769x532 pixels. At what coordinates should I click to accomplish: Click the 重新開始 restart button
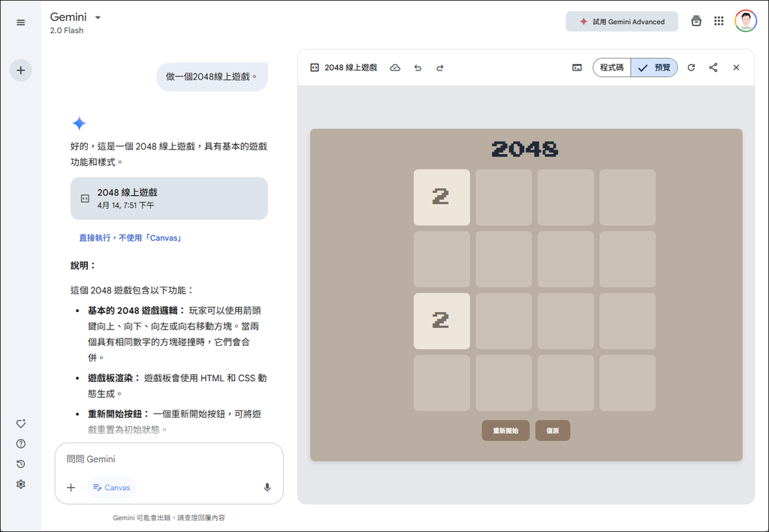pyautogui.click(x=505, y=431)
